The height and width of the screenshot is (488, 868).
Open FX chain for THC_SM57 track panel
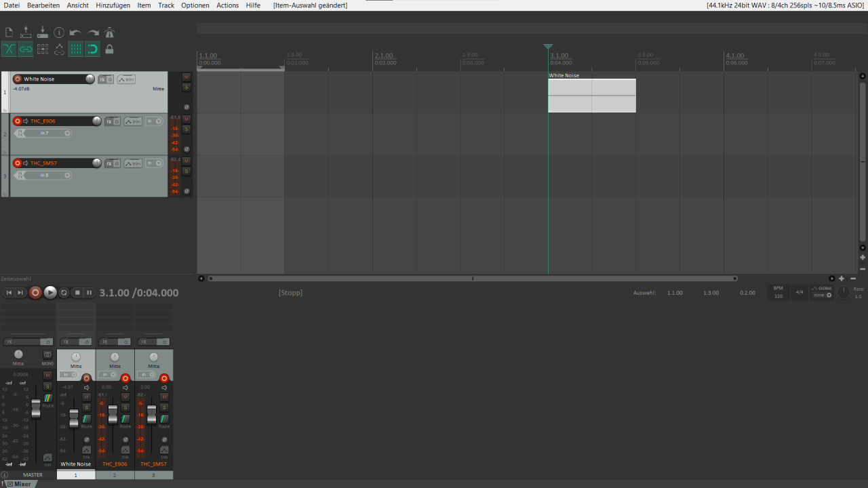(x=108, y=163)
